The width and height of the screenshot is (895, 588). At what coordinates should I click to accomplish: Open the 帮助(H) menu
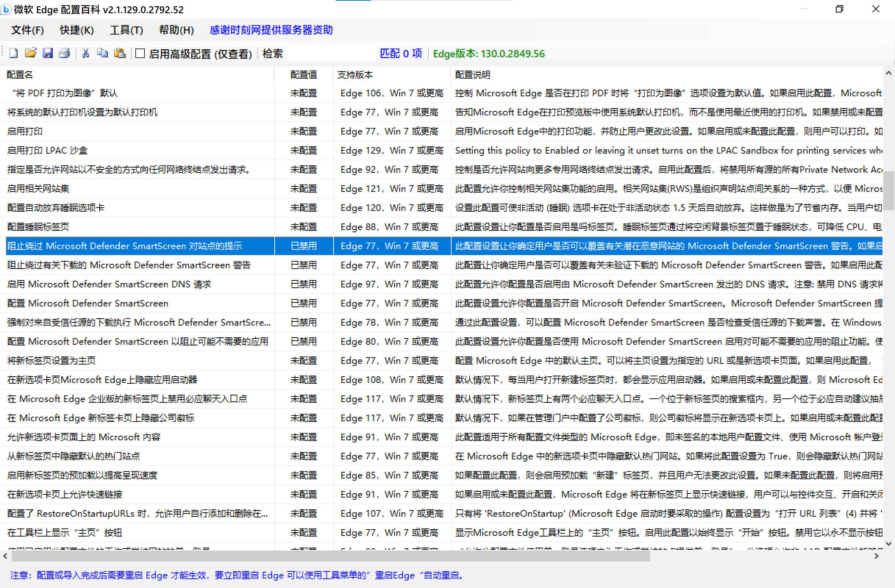[x=176, y=30]
